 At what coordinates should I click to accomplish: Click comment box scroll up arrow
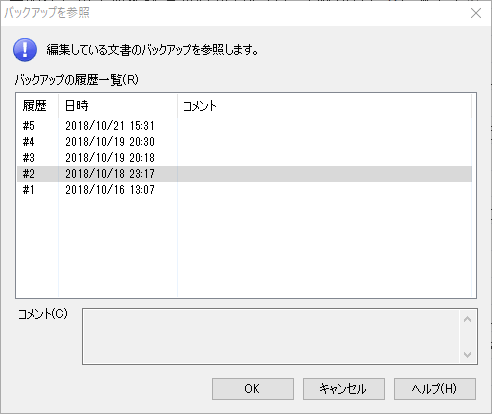click(467, 319)
